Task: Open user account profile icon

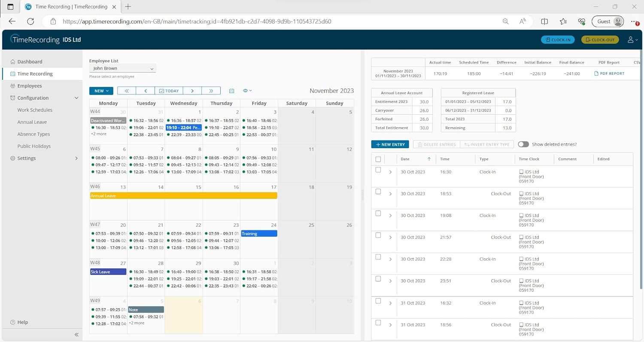Action: pyautogui.click(x=630, y=40)
